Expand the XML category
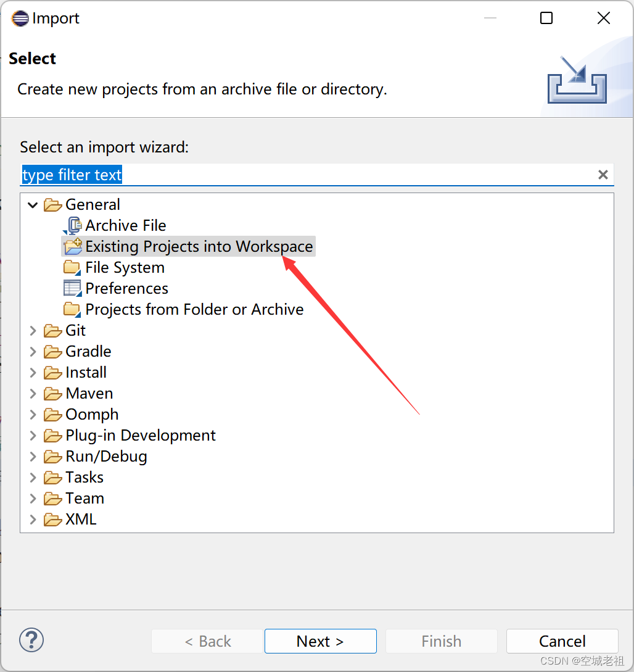634x672 pixels. [32, 519]
